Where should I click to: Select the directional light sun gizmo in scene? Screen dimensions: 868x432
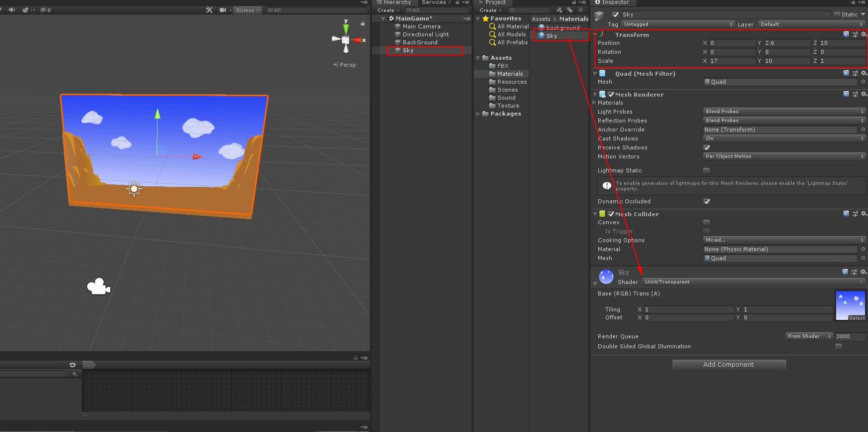134,189
